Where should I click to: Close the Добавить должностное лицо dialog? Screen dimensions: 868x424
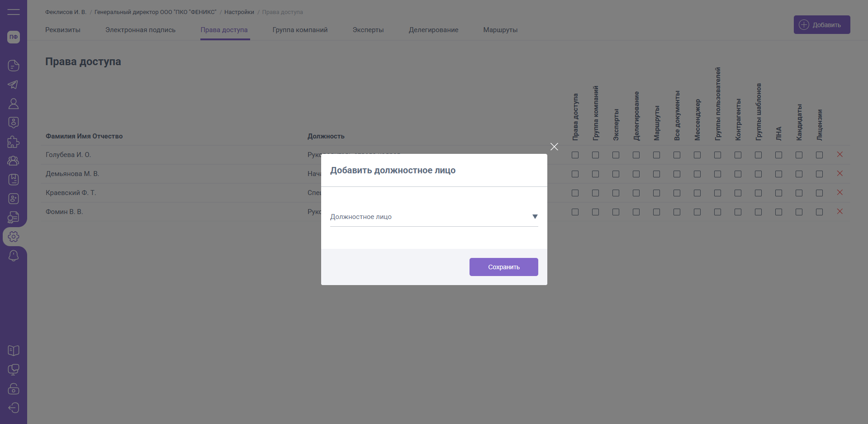click(554, 147)
